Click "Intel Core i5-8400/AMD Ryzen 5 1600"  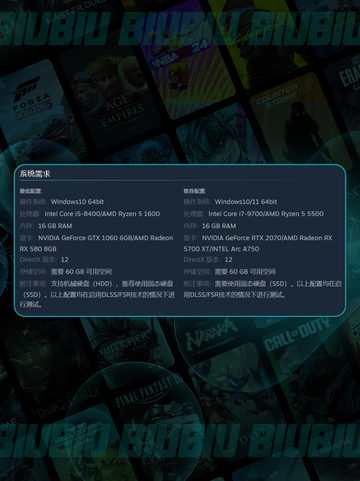(102, 214)
